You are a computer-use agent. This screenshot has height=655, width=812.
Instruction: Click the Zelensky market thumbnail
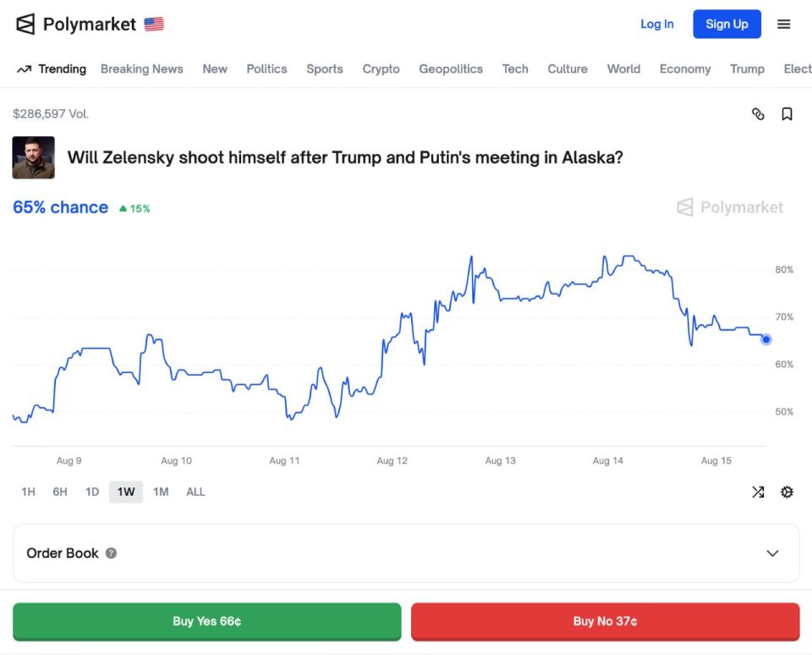pyautogui.click(x=33, y=157)
